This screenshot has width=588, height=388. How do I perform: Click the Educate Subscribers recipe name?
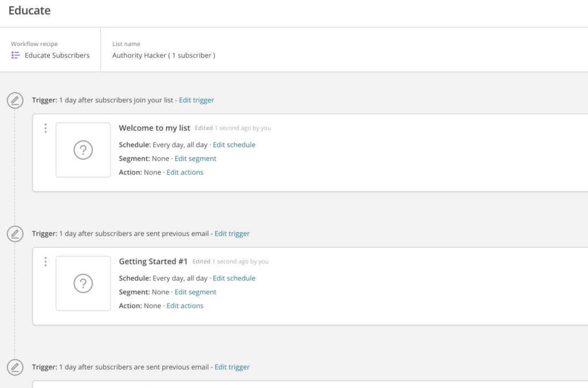57,56
